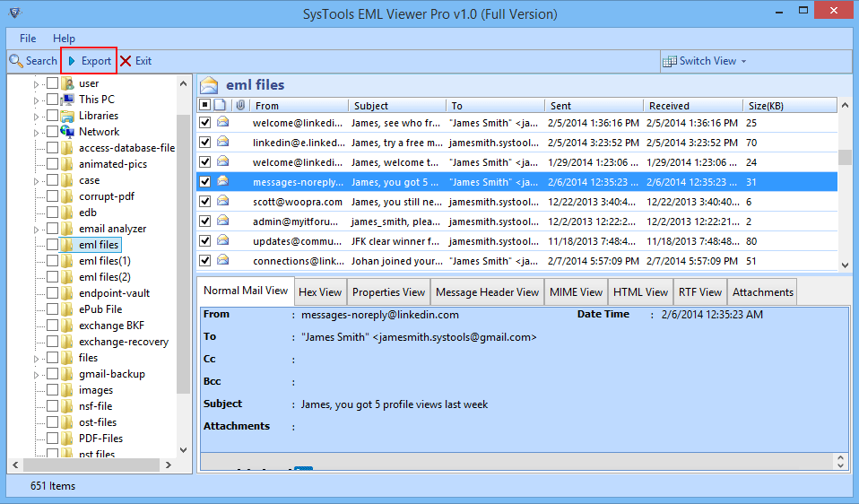Click the Libraries folder icon
The width and height of the screenshot is (859, 504).
click(67, 117)
